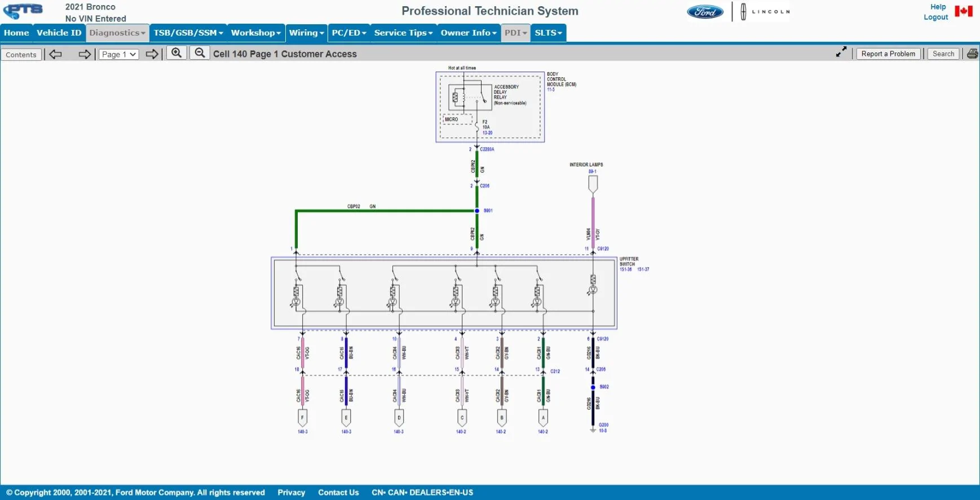Go back with the left arrow icon
The image size is (980, 500).
point(55,54)
